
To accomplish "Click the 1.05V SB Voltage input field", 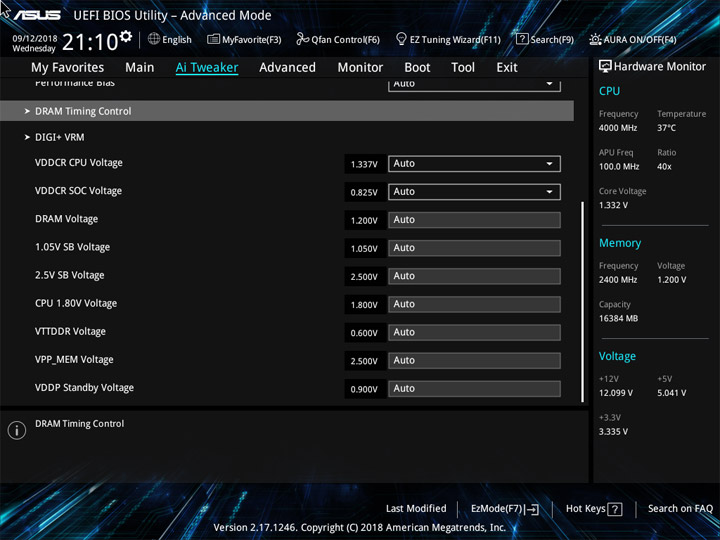I will [474, 248].
